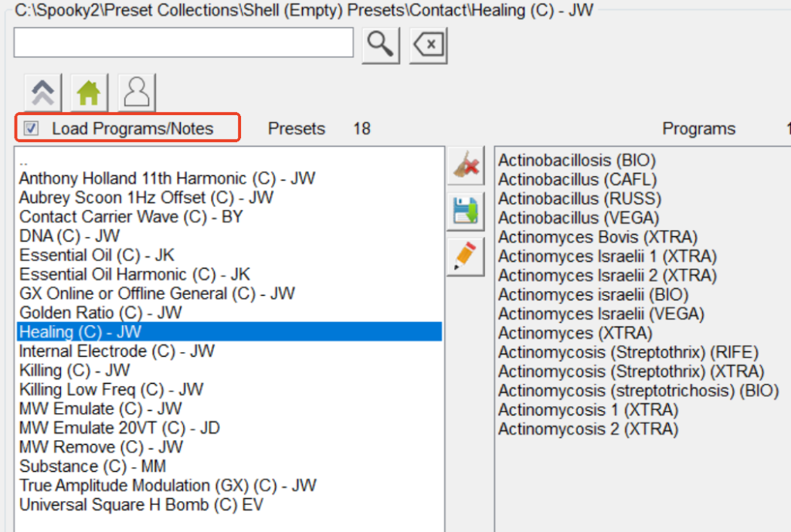The height and width of the screenshot is (532, 791).
Task: Select the Killing (C) - JW preset
Action: 74,371
